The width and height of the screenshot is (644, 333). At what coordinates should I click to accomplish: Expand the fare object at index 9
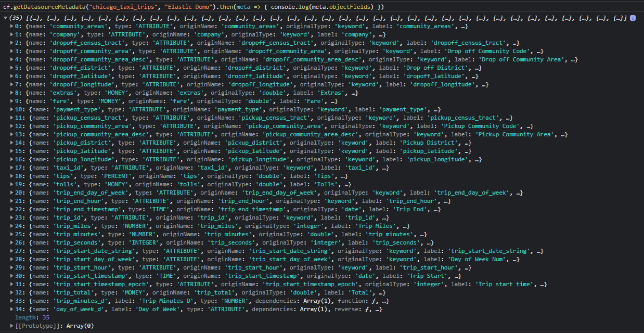11,100
